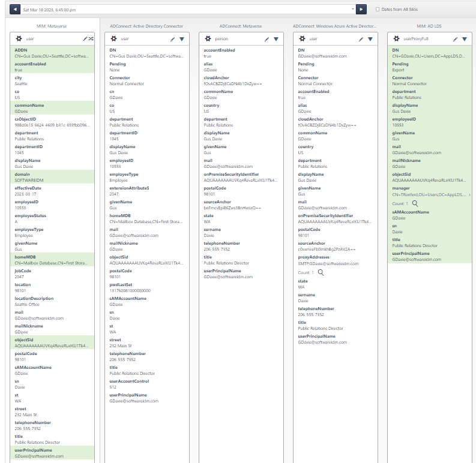The height and width of the screenshot is (463, 476).
Task: Click street value 232 Main St in MIM Metaverse
Action: coord(26,415)
